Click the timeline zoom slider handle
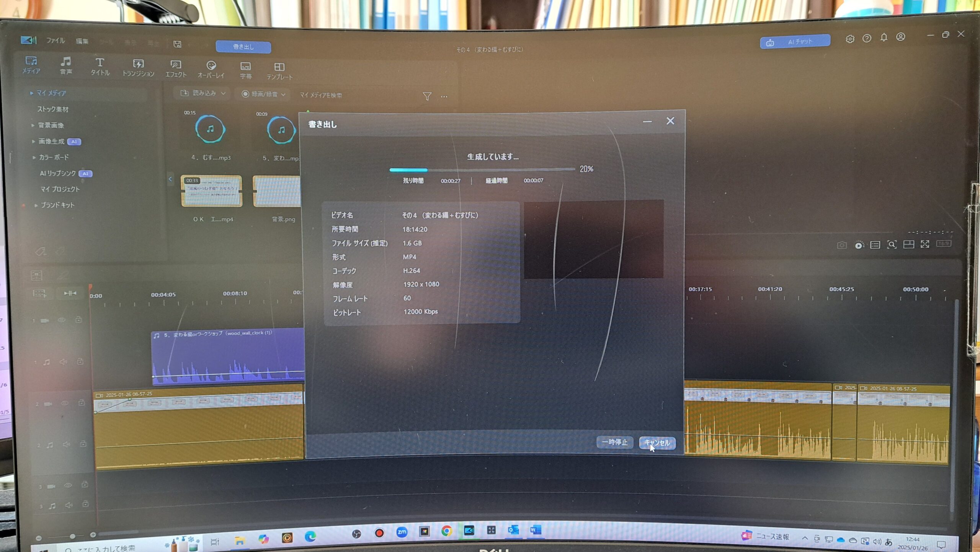The width and height of the screenshot is (980, 552). pyautogui.click(x=72, y=536)
